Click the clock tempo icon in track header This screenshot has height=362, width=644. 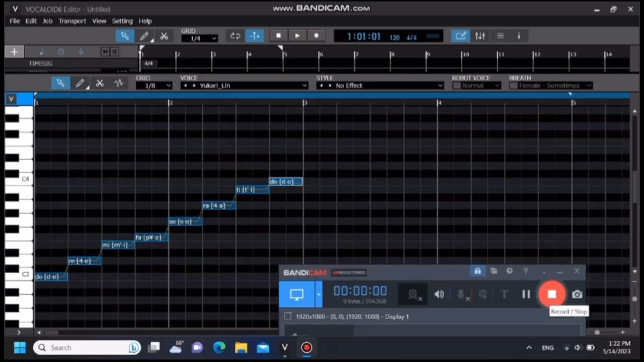pos(61,52)
